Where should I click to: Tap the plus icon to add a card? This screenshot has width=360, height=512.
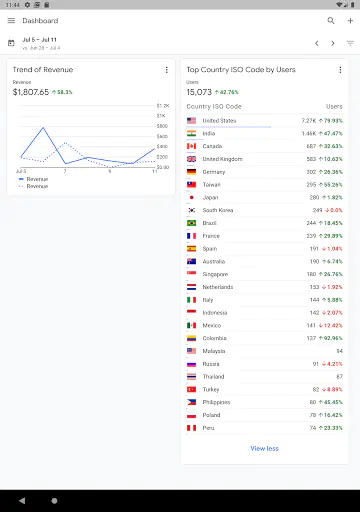(x=350, y=21)
